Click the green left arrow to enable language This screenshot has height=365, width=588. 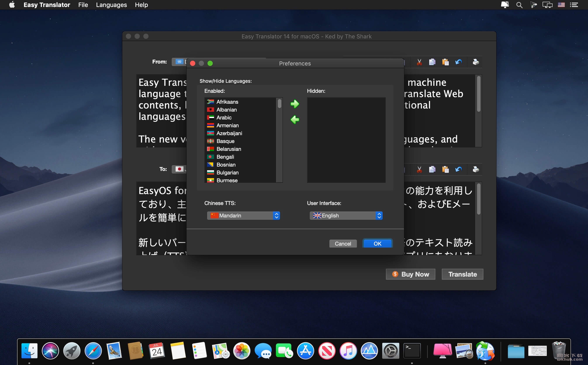pyautogui.click(x=295, y=119)
